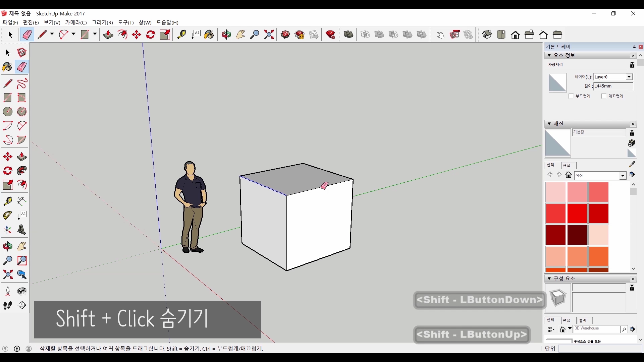The width and height of the screenshot is (644, 362).
Task: Enable the 부드럽게 checkbox
Action: pos(571,96)
